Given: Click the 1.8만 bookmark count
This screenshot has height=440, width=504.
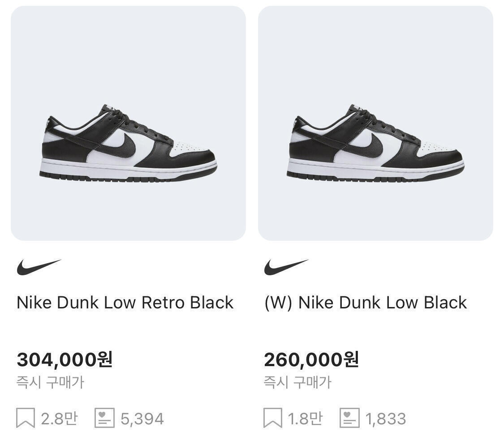Looking at the screenshot, I should pos(305,419).
